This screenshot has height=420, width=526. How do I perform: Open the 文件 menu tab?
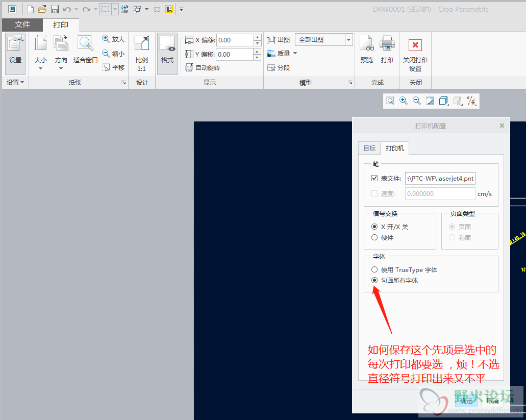click(x=22, y=24)
